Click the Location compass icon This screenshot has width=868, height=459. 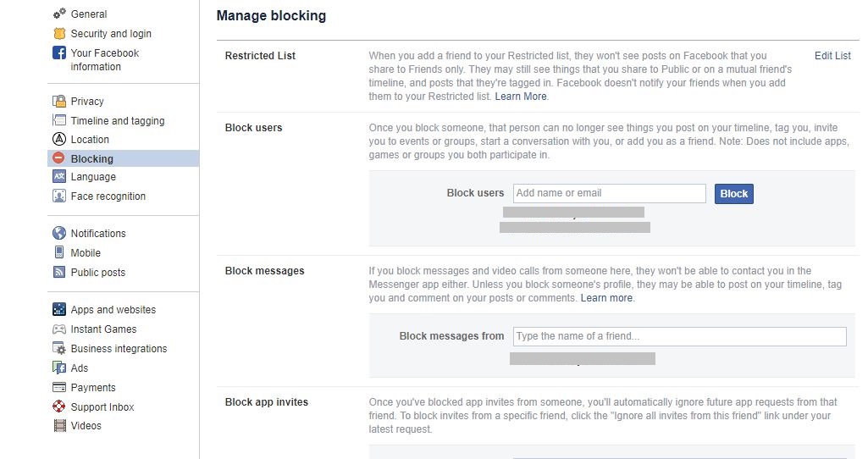click(59, 139)
